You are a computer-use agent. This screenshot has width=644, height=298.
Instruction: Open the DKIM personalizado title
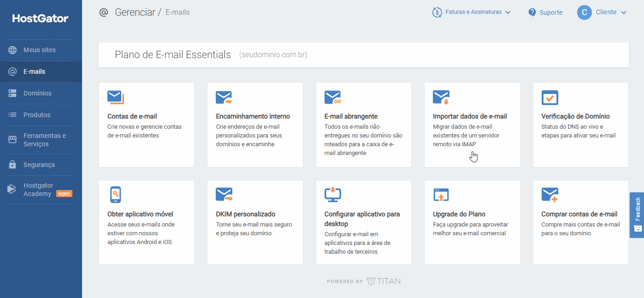pos(245,214)
